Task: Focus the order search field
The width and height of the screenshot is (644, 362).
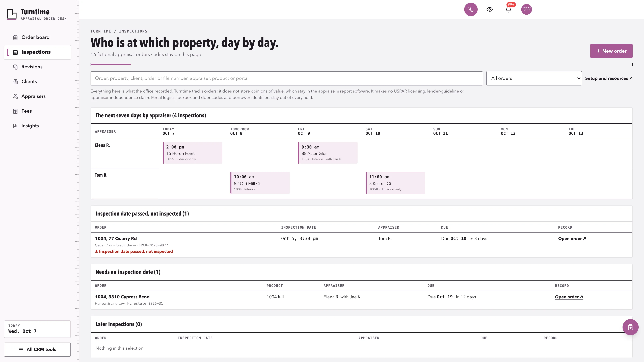Action: [286, 78]
